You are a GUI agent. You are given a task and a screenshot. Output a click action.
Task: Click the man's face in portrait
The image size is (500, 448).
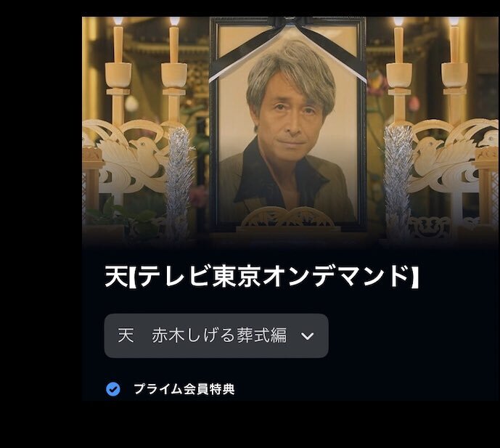[x=292, y=120]
